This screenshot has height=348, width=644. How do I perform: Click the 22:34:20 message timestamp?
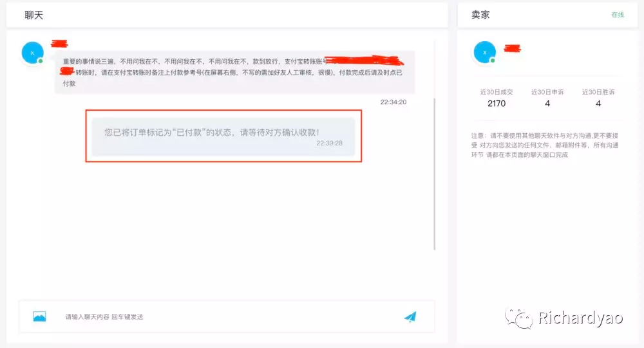click(393, 102)
